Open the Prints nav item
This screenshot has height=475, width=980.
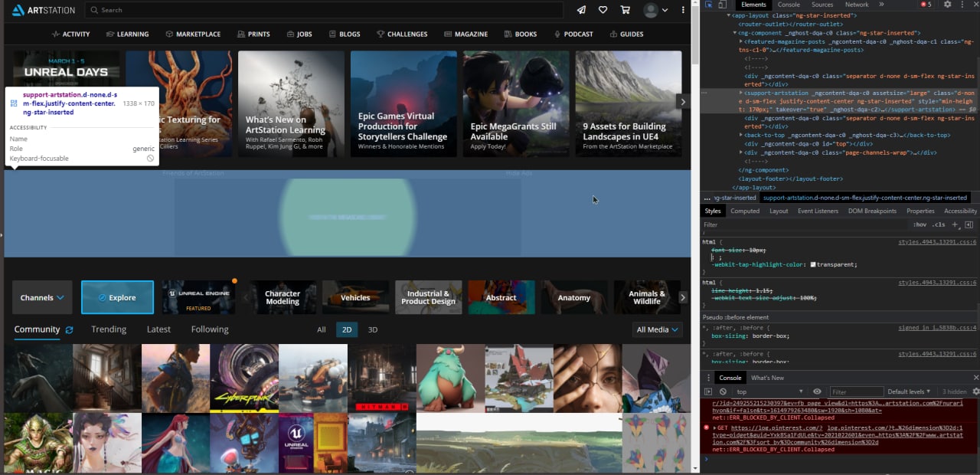point(253,34)
